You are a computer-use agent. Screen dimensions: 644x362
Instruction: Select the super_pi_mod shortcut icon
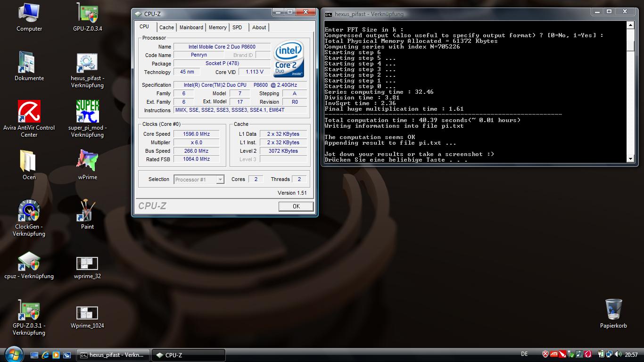coord(87,119)
